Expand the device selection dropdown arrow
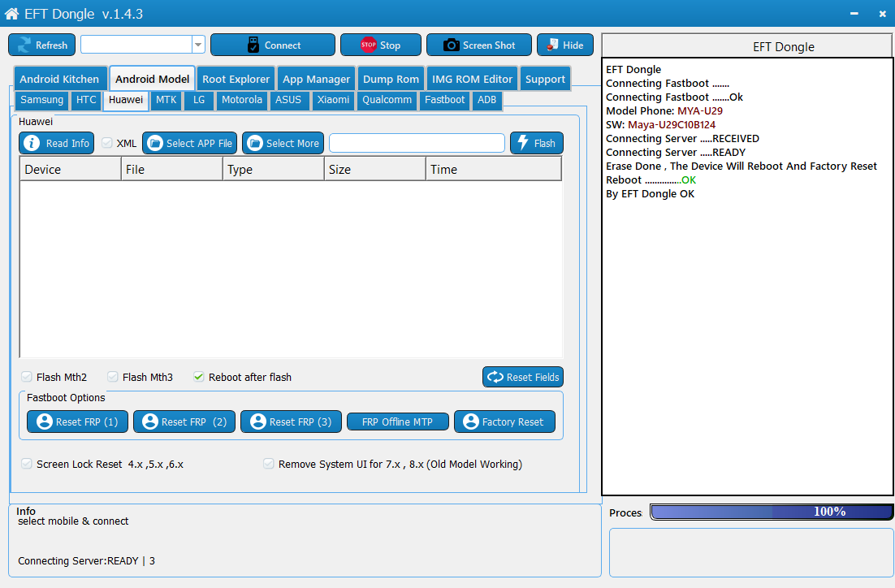Image resolution: width=895 pixels, height=588 pixels. click(x=198, y=45)
